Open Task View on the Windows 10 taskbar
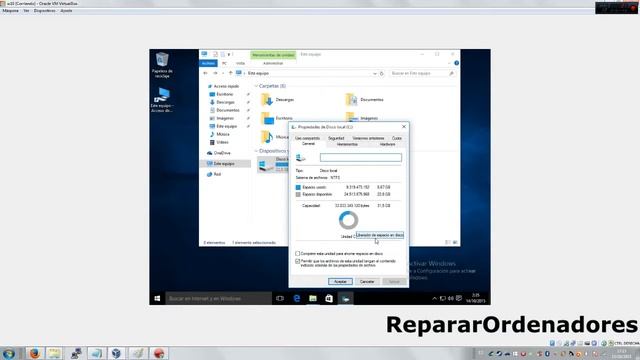 coord(280,299)
